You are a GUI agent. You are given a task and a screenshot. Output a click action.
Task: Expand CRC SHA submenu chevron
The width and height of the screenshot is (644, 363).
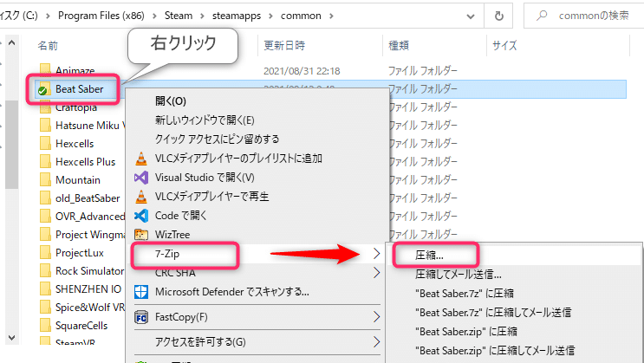377,273
